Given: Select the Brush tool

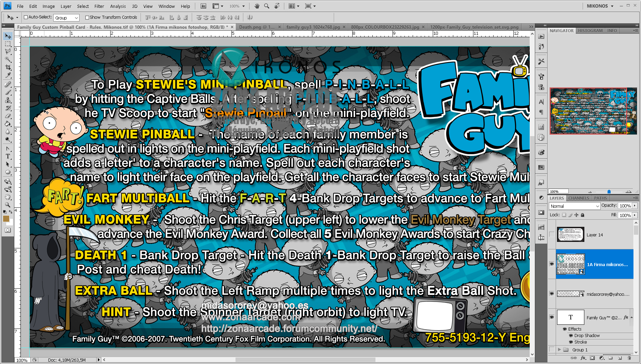Looking at the screenshot, I should pyautogui.click(x=8, y=92).
